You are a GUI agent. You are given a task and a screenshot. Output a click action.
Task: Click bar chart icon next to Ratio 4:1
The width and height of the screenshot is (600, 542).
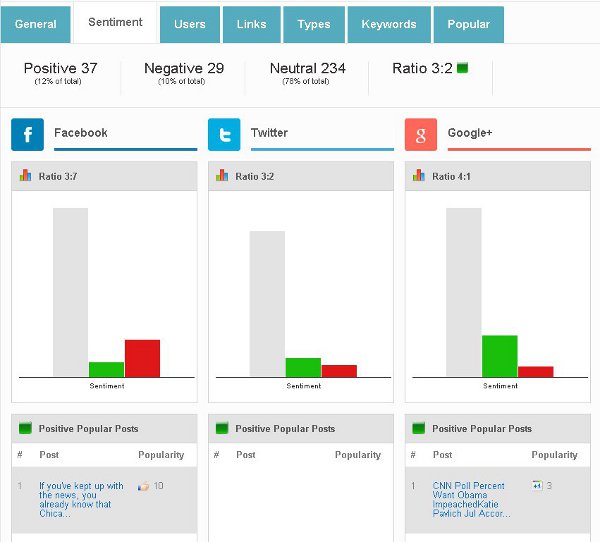pyautogui.click(x=419, y=175)
